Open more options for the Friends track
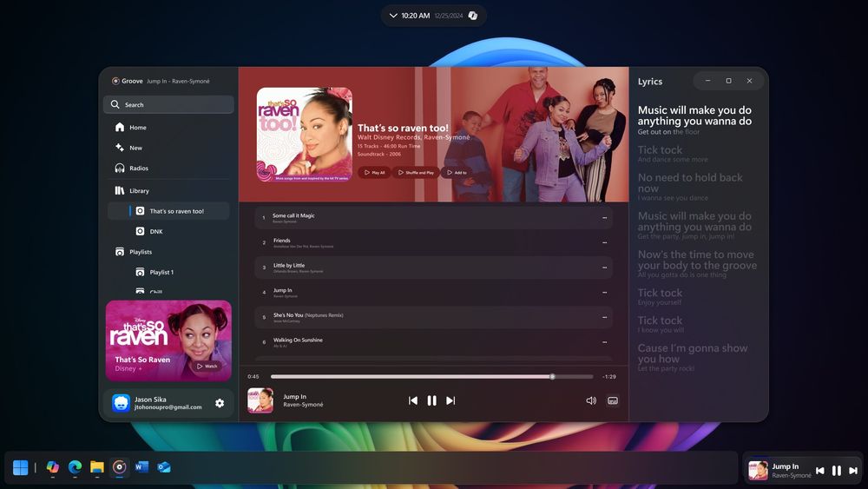Viewport: 868px width, 489px height. (604, 242)
